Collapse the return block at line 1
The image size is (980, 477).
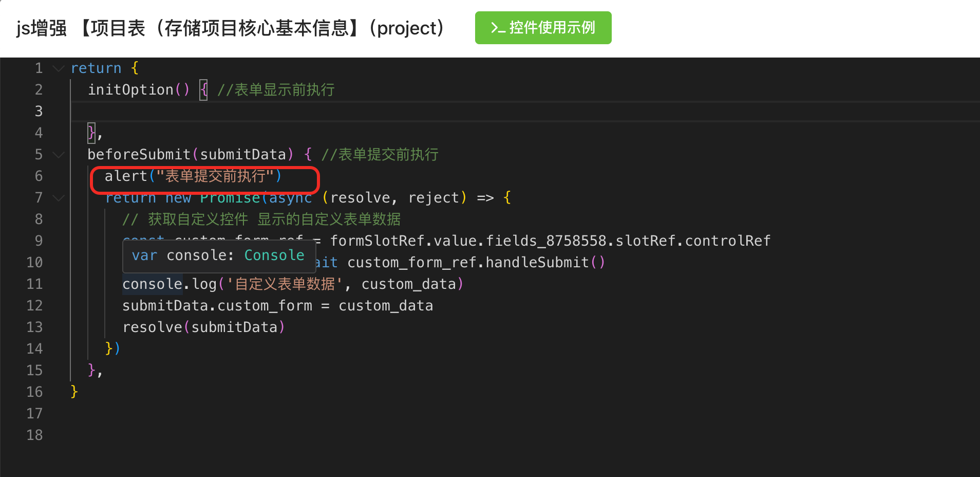pos(59,68)
